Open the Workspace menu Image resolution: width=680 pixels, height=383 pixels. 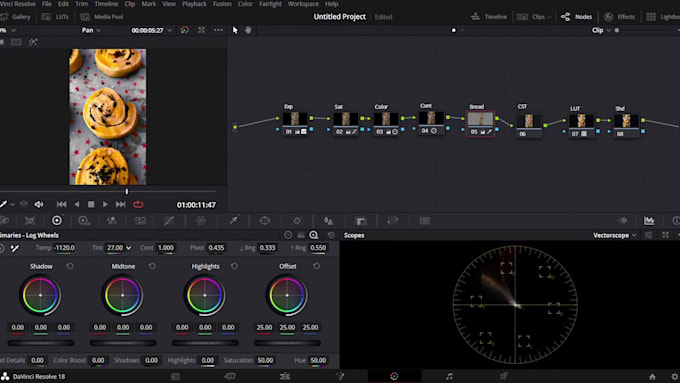pyautogui.click(x=303, y=4)
